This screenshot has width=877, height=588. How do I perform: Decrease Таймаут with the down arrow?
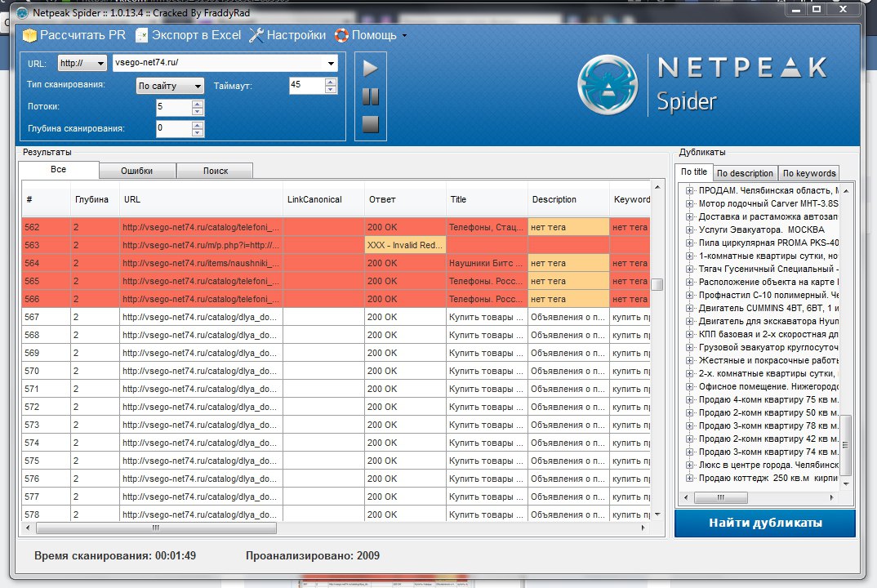[x=331, y=90]
